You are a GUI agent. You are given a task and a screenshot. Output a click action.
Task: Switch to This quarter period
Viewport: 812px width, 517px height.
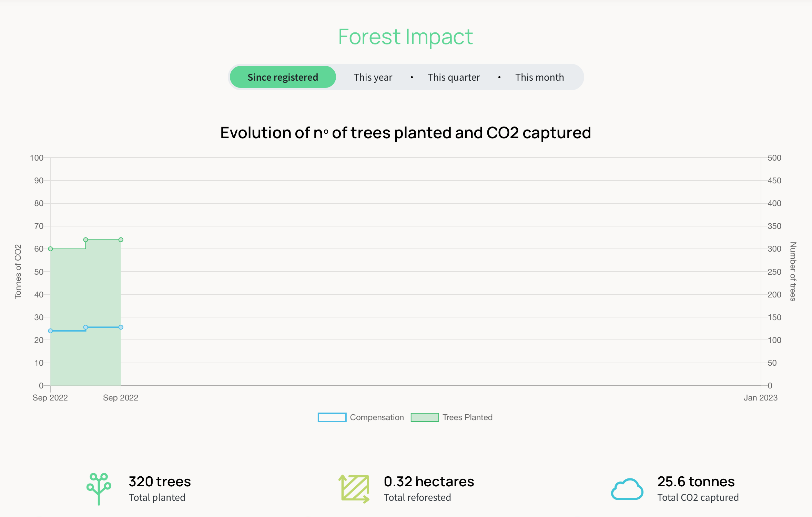point(454,77)
